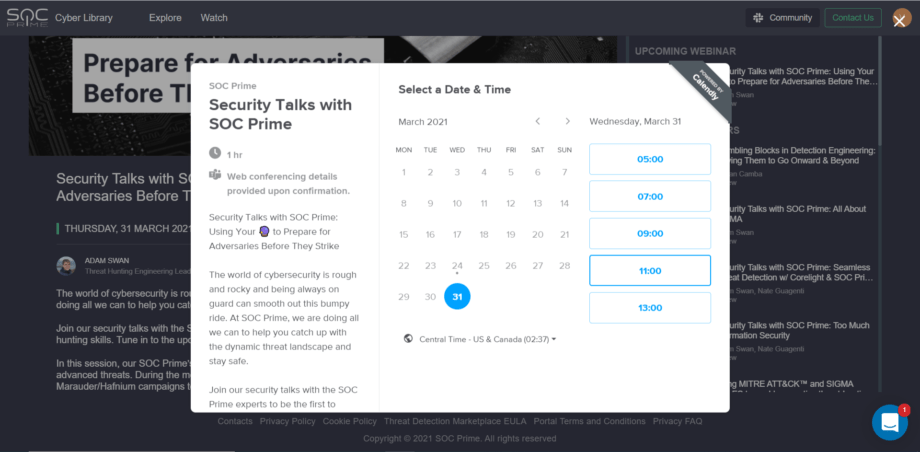Select March 31 on calendar
920x452 pixels.
tap(457, 296)
